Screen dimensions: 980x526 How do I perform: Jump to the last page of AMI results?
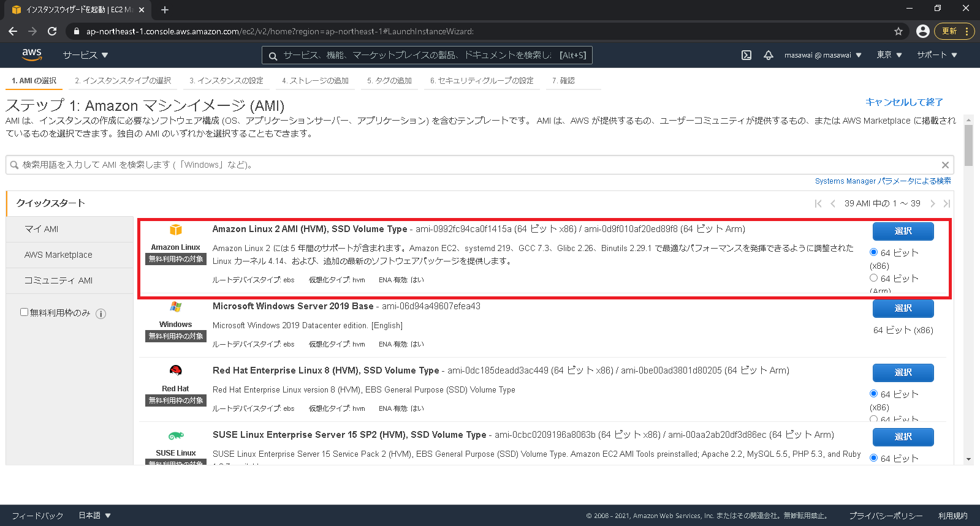coord(947,203)
